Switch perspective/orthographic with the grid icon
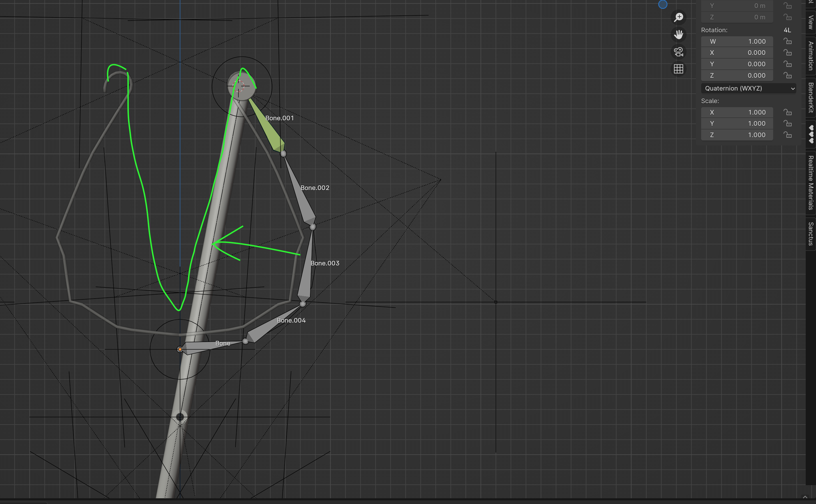 [x=678, y=69]
